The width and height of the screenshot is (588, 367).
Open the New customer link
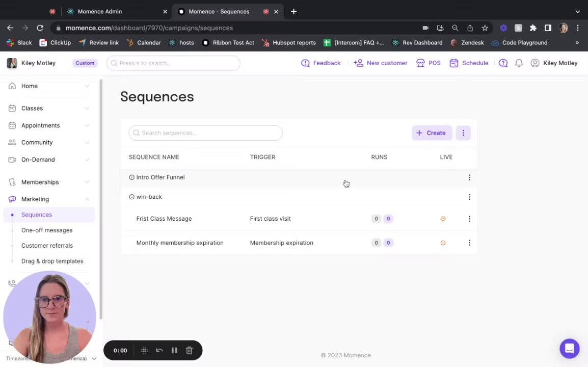pos(381,63)
